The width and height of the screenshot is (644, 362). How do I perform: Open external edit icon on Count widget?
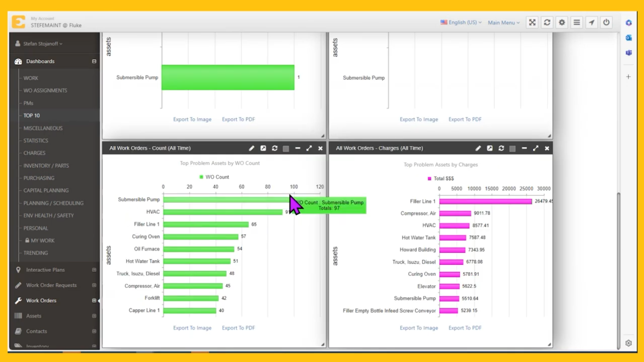pyautogui.click(x=263, y=148)
